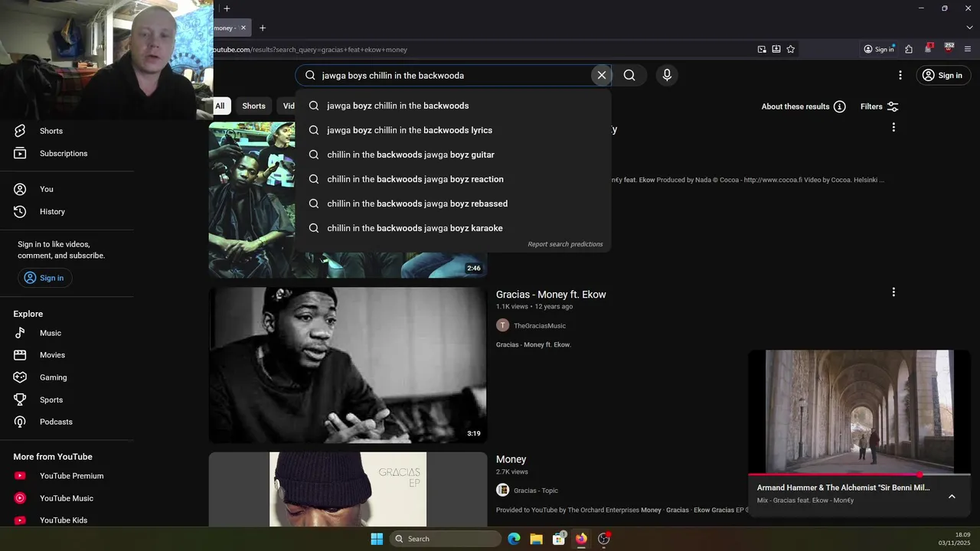
Task: Open the Gracias EP album art thumbnail
Action: coord(348,489)
